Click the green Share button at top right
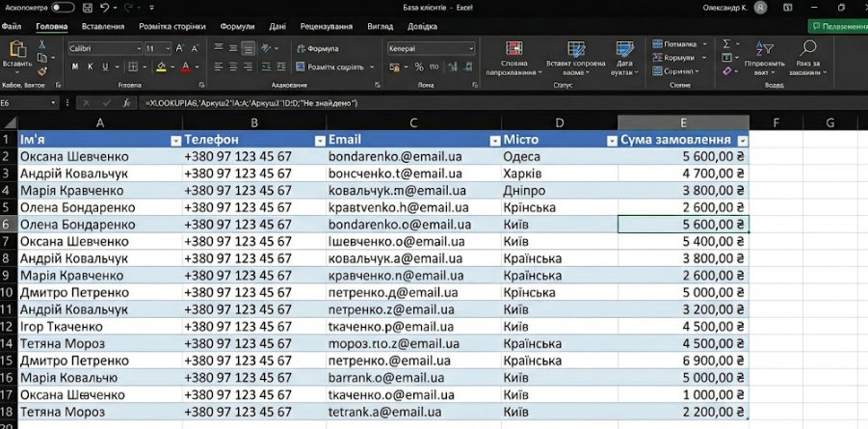 point(837,27)
